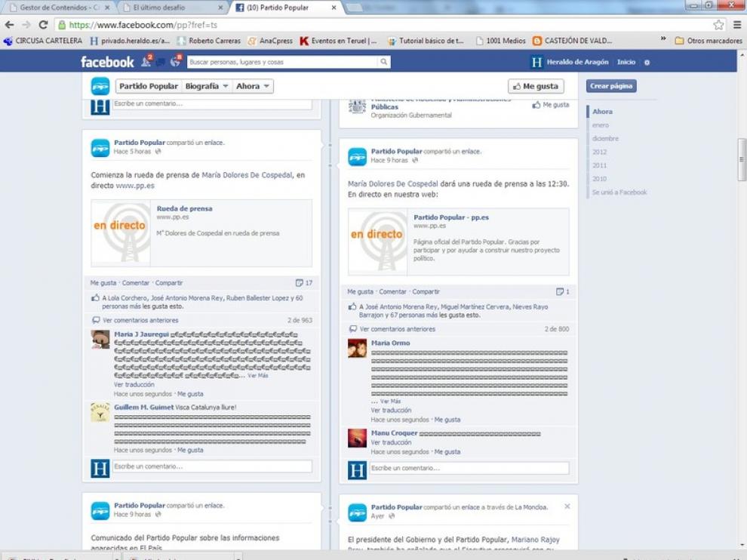Open the Mariano Rajoy link
Screen dimensions: 747x560
536,540
